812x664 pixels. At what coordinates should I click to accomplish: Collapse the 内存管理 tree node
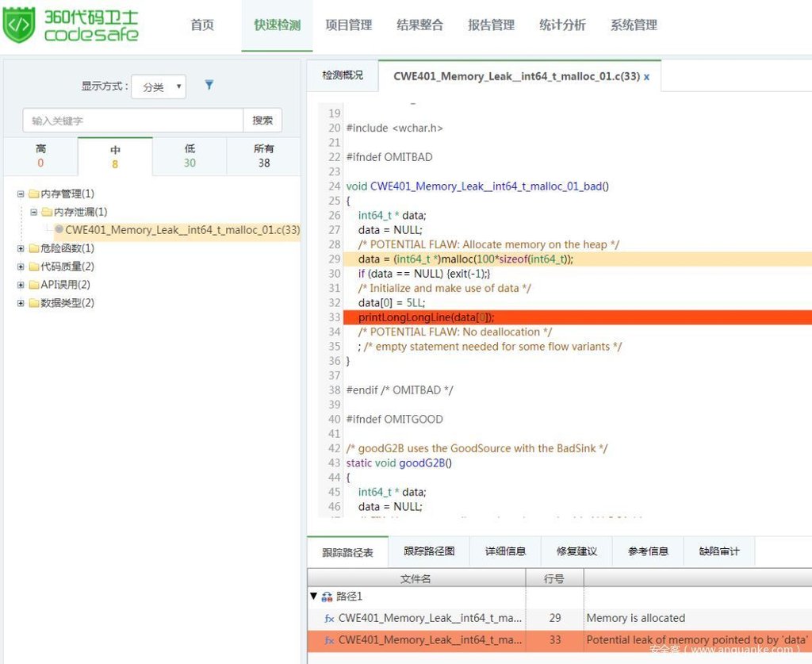(x=21, y=194)
